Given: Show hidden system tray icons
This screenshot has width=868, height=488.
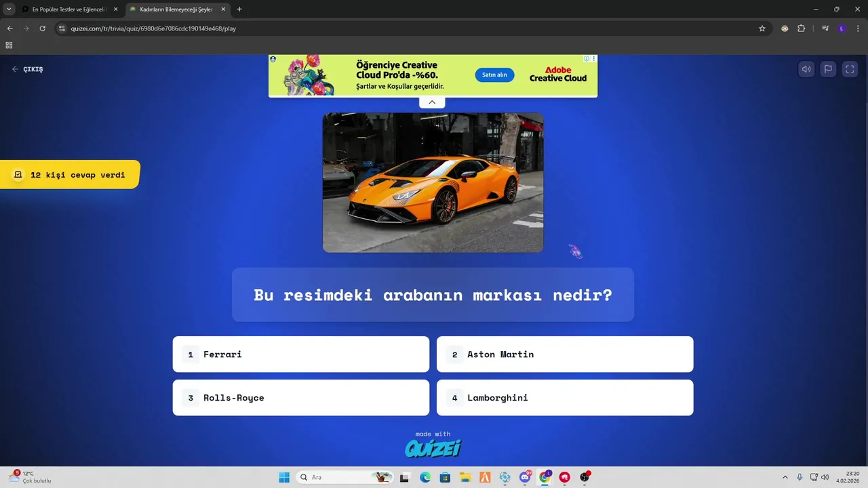Looking at the screenshot, I should 785,477.
